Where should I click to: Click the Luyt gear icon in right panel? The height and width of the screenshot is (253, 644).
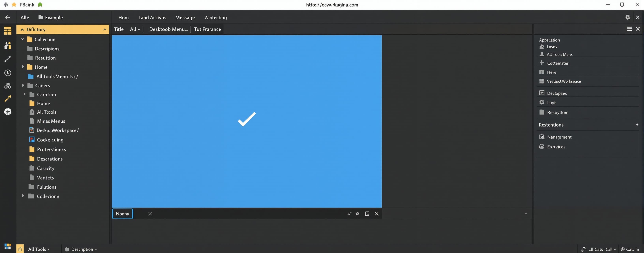pyautogui.click(x=542, y=102)
